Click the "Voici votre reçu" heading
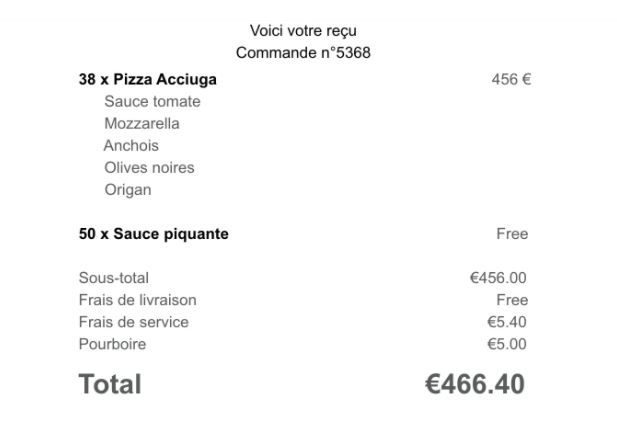 click(303, 31)
